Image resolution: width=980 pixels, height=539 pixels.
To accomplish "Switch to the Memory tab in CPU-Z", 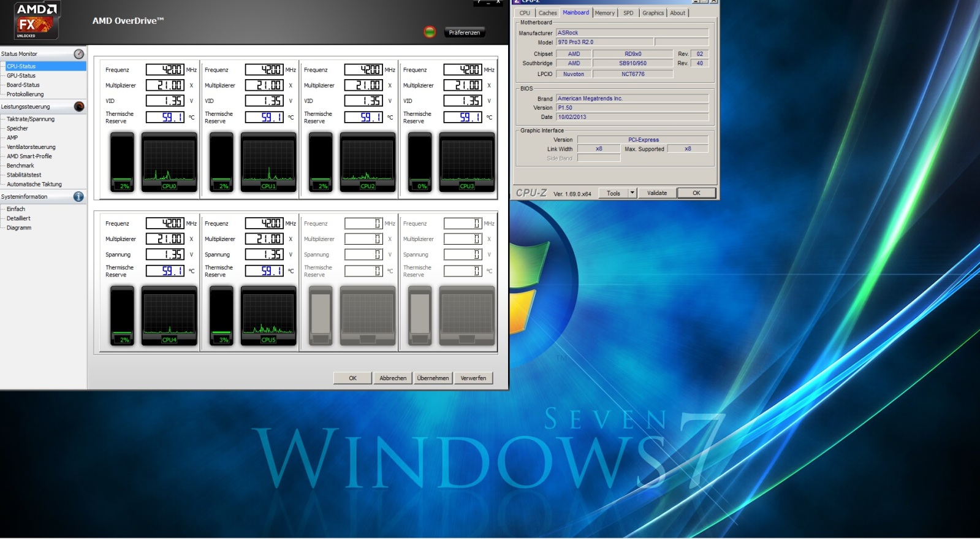I will pos(604,13).
